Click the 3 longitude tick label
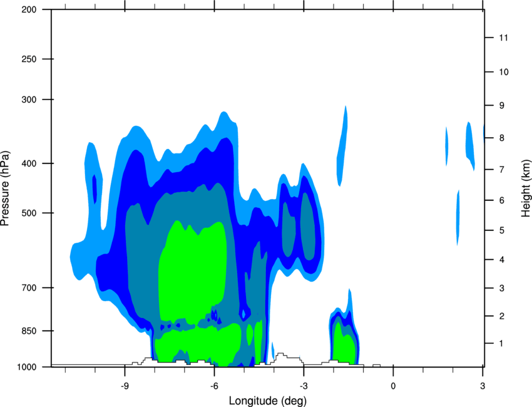Screen dimensions: 532x407 click(483, 386)
